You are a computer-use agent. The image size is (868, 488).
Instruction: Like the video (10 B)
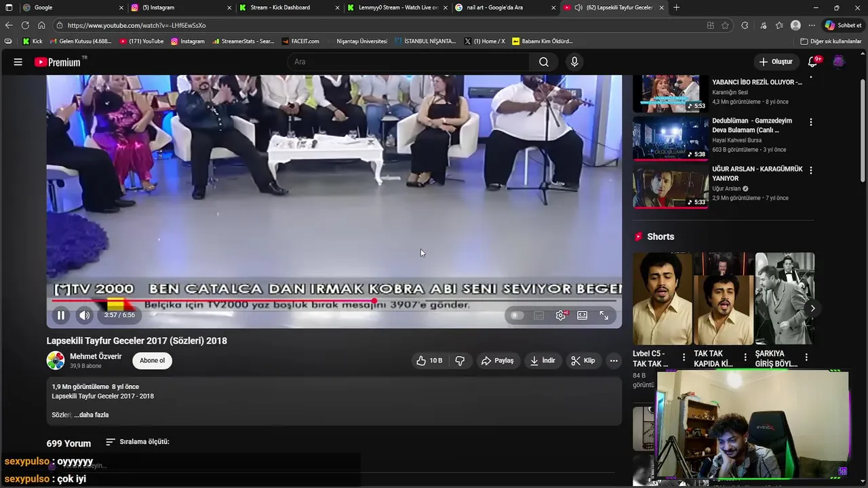pos(429,361)
